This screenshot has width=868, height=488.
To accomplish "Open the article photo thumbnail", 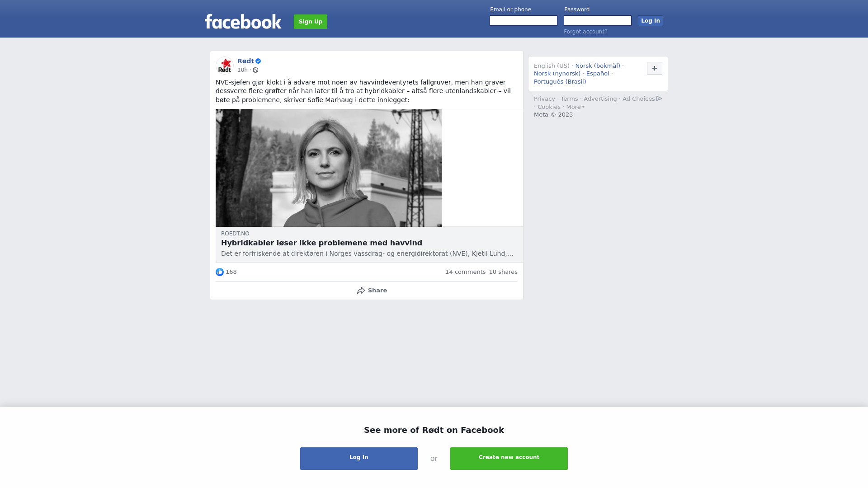I will tap(329, 168).
